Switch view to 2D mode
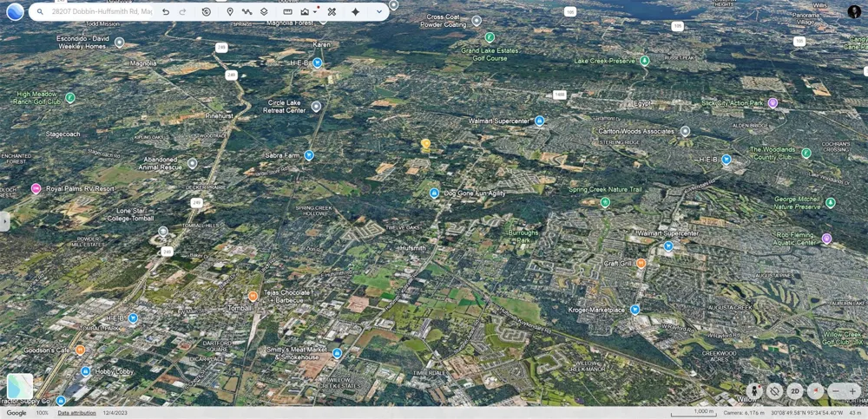This screenshot has width=868, height=419. (x=795, y=391)
